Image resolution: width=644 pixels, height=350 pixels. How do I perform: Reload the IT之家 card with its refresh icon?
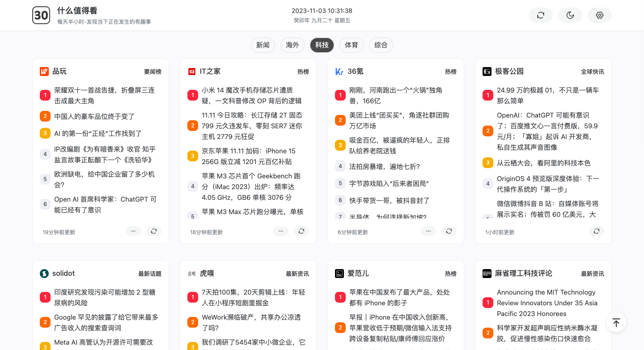coord(301,231)
